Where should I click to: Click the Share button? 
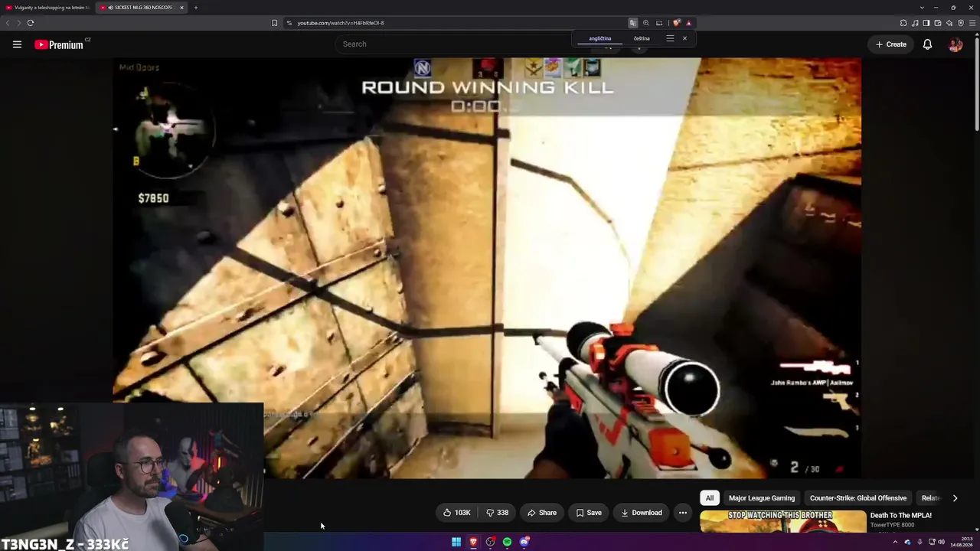(542, 513)
